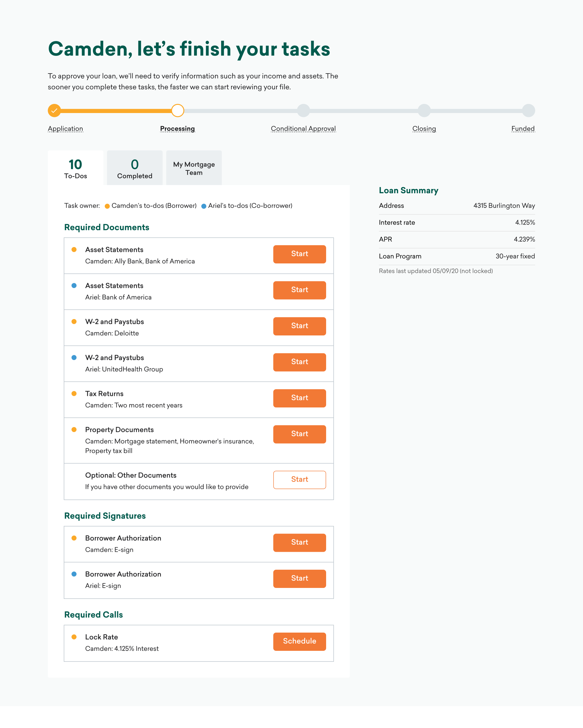Viewport: 583px width, 728px height.
Task: Start Ariel's UnitedHealth Group W-2 task
Action: 299,362
